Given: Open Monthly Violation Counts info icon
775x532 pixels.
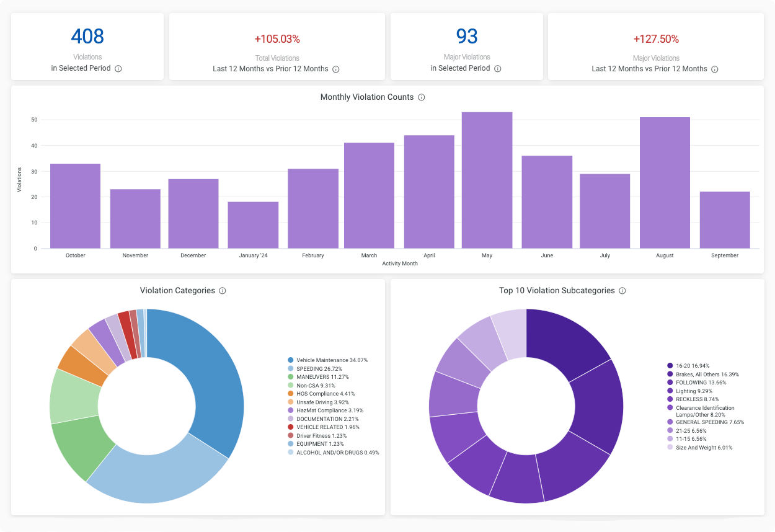Looking at the screenshot, I should [421, 97].
